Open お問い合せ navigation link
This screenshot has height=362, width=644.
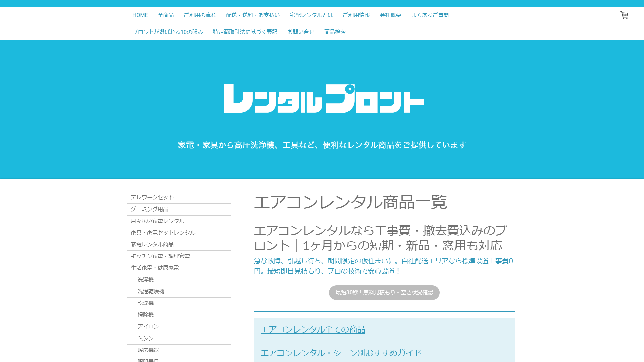tap(301, 32)
